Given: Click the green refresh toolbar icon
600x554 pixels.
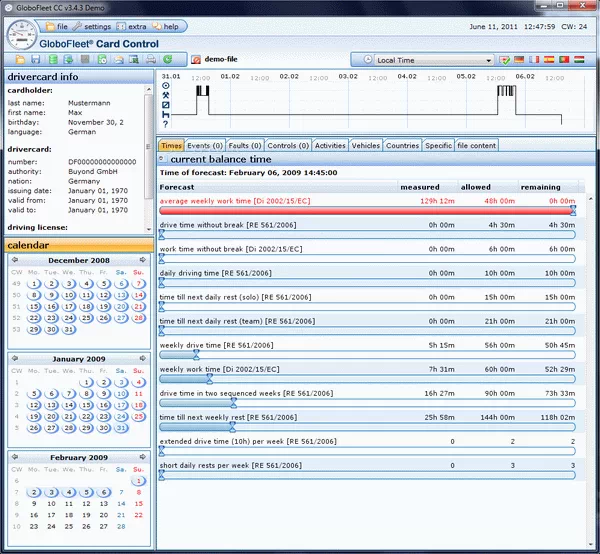Looking at the screenshot, I should (x=167, y=60).
